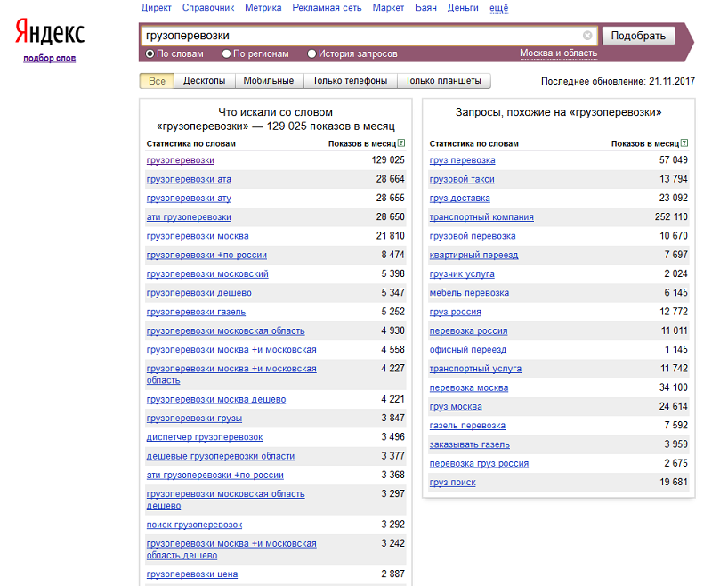This screenshot has height=586, width=728.
Task: Open the 'грузоперевозки +по россии' link
Action: point(206,255)
